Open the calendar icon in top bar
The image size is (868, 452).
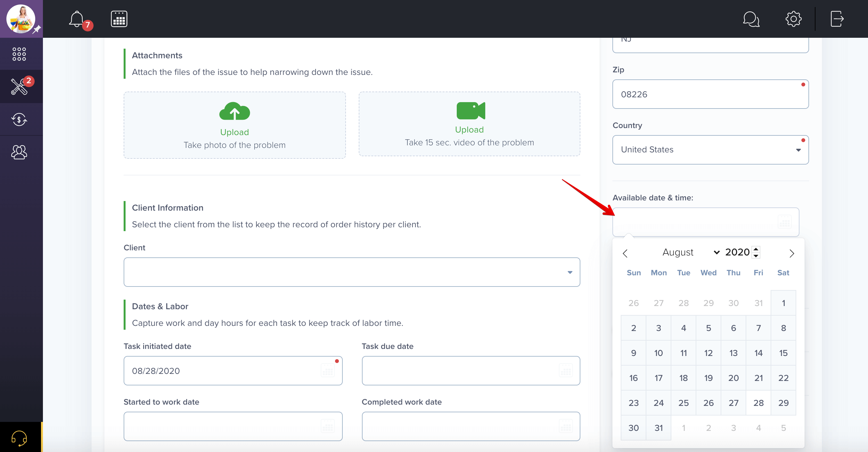pos(119,19)
